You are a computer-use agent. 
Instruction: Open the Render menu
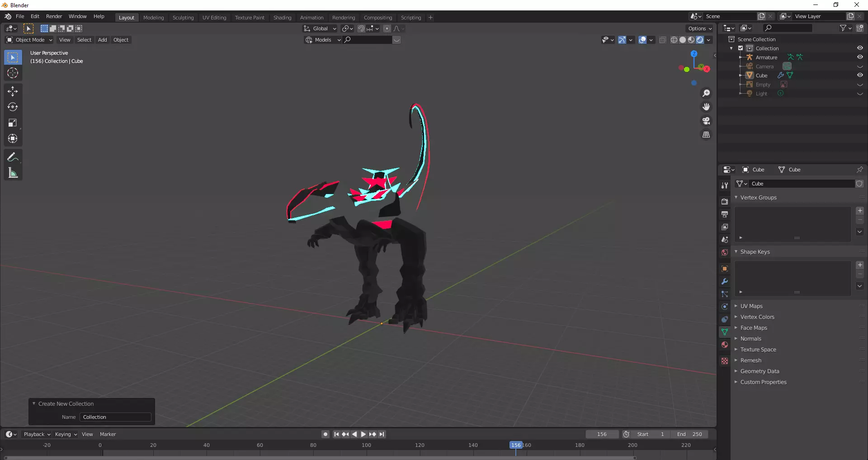coord(54,16)
